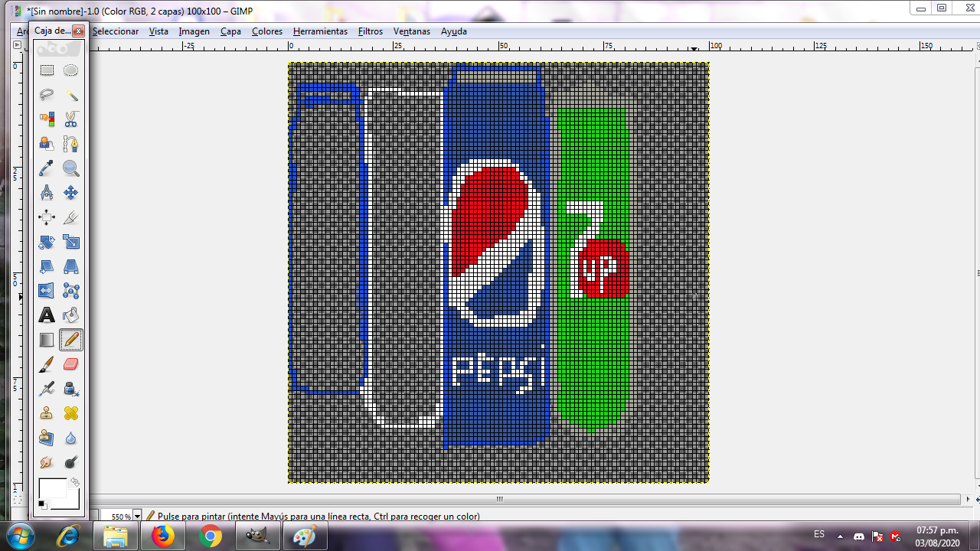
Task: Select the Paths tool
Action: (71, 144)
